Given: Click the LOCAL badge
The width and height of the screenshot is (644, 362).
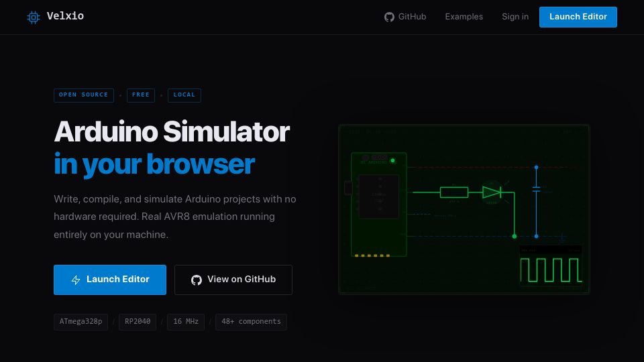Looking at the screenshot, I should tap(184, 95).
